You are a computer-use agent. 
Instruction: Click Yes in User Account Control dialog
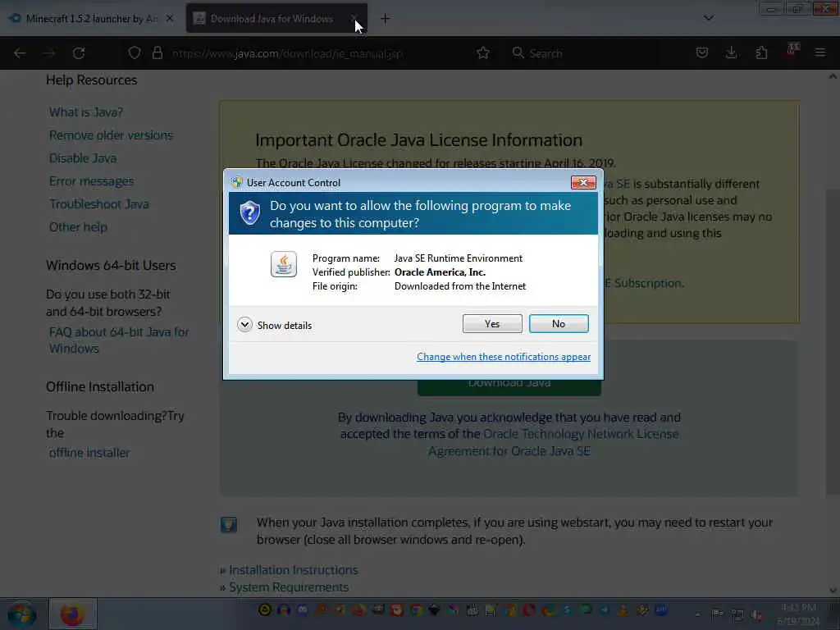click(x=492, y=323)
